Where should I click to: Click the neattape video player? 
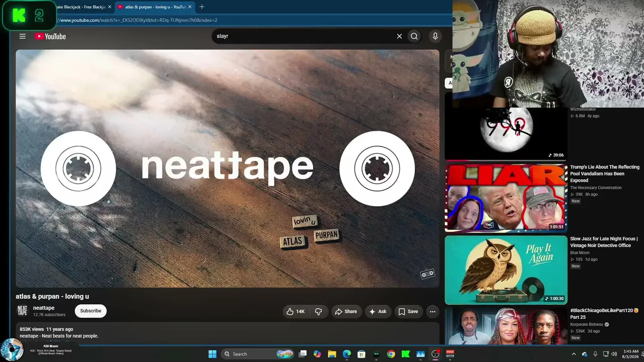(x=227, y=168)
